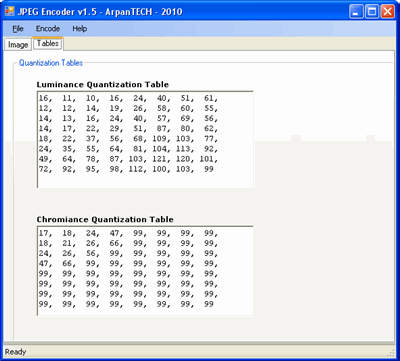Maximize the JPEG Encoder window
The width and height of the screenshot is (400, 361).
pos(372,12)
